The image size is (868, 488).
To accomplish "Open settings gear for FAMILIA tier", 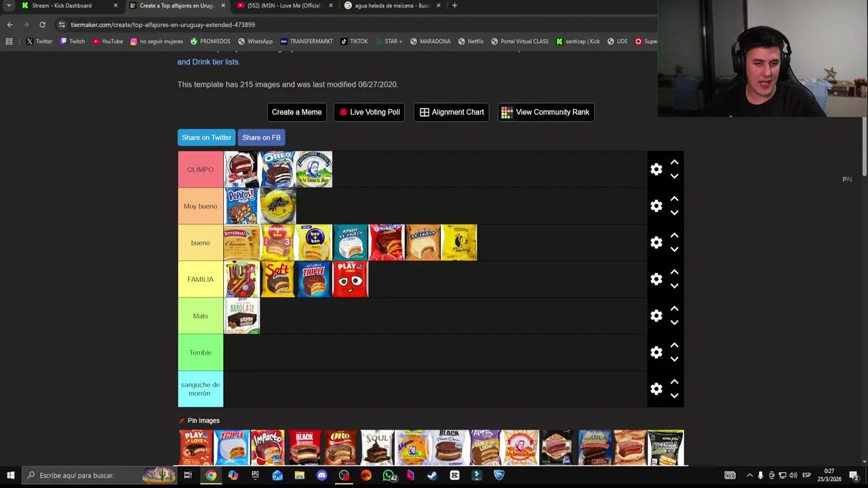I will tap(656, 279).
